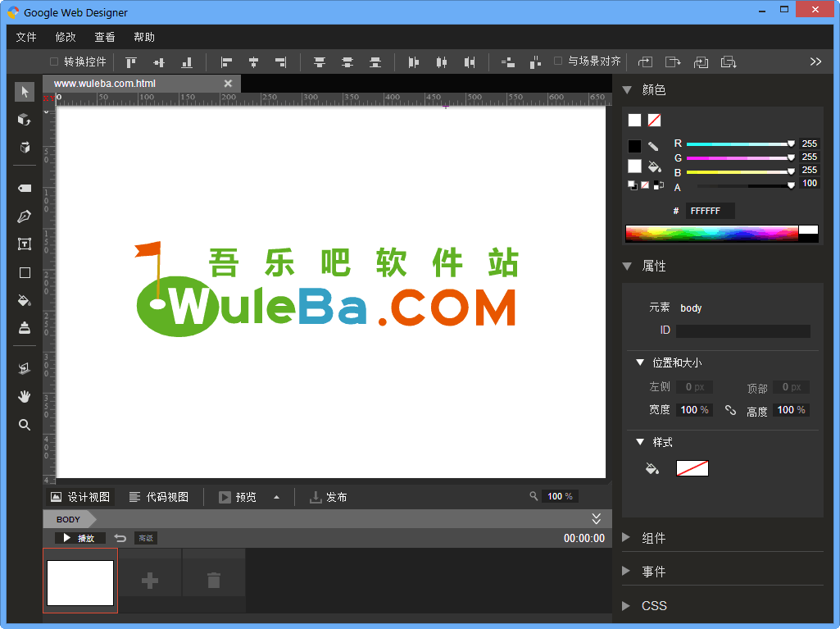Open the 查看 menu

tap(104, 37)
